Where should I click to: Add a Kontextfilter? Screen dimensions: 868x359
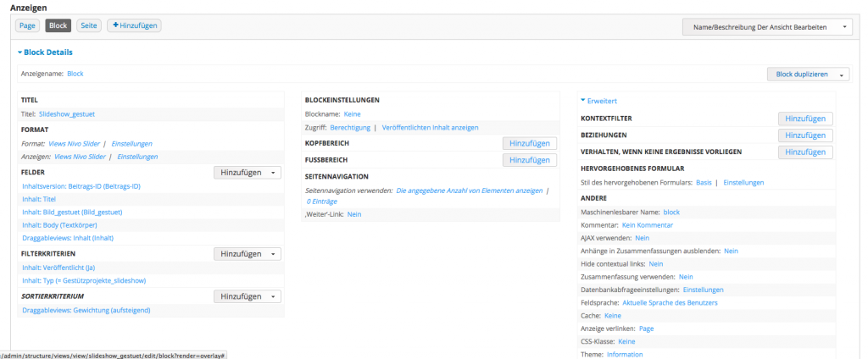point(804,119)
